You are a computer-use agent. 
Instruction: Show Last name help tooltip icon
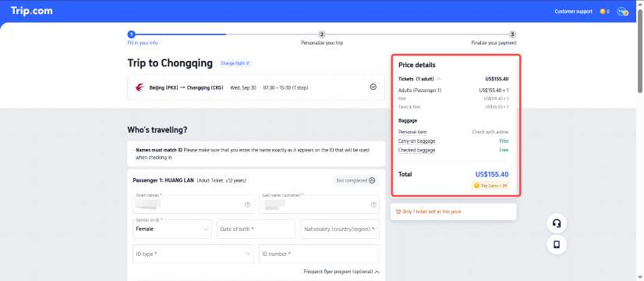(373, 205)
